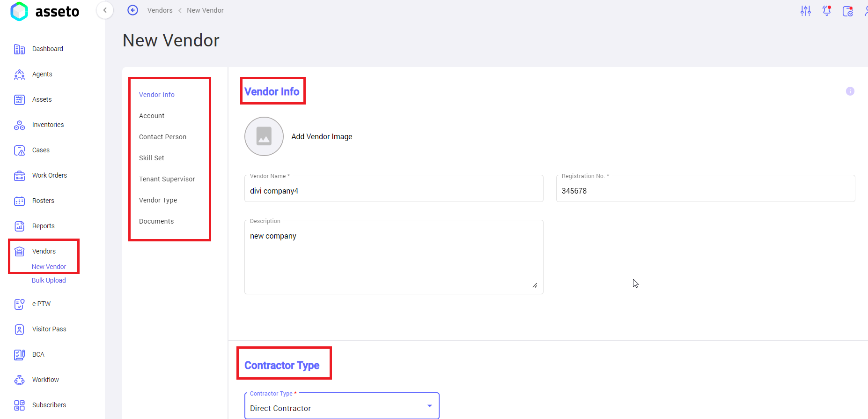Viewport: 868px width, 419px height.
Task: Click the Add Vendor Image placeholder
Action: coord(264,136)
